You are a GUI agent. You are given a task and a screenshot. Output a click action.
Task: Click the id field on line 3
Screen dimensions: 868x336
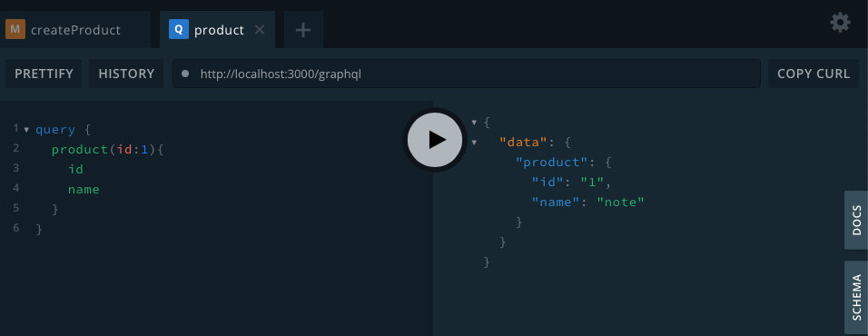75,170
